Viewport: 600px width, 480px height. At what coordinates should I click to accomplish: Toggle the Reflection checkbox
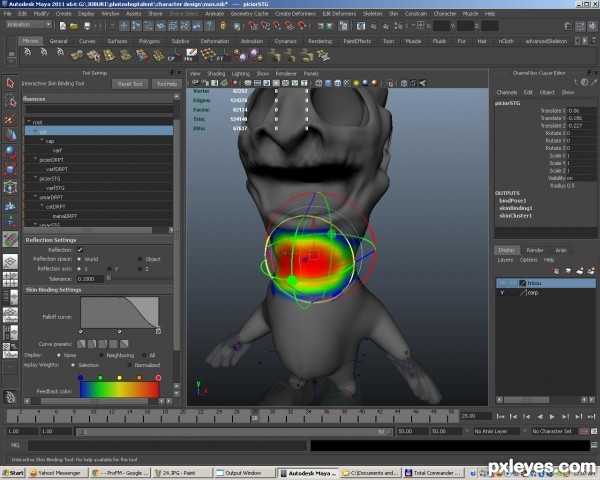coord(80,250)
